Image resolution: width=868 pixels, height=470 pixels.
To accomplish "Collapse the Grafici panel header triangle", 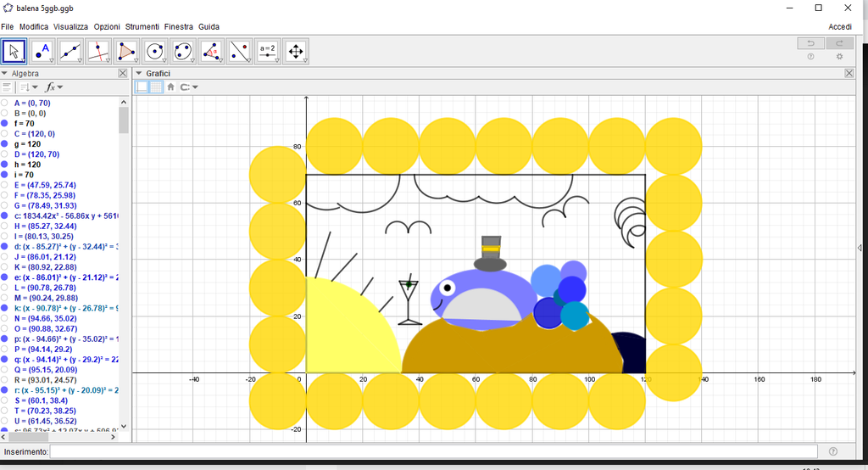I will click(x=140, y=74).
